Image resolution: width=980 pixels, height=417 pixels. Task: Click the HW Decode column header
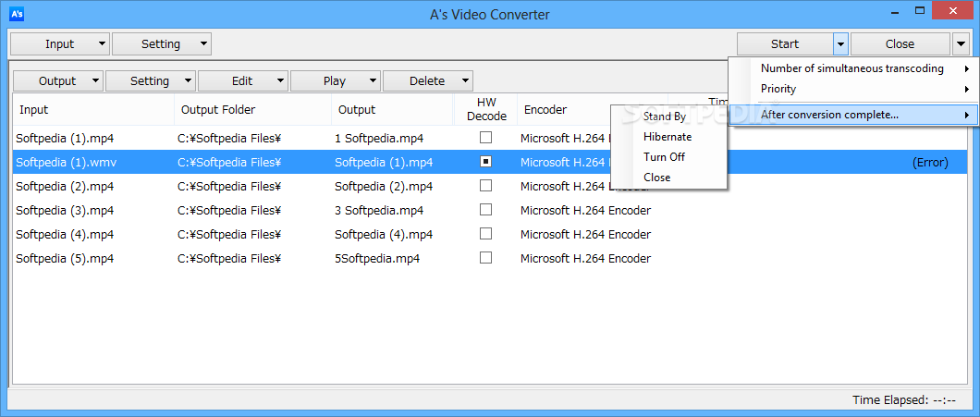click(485, 109)
